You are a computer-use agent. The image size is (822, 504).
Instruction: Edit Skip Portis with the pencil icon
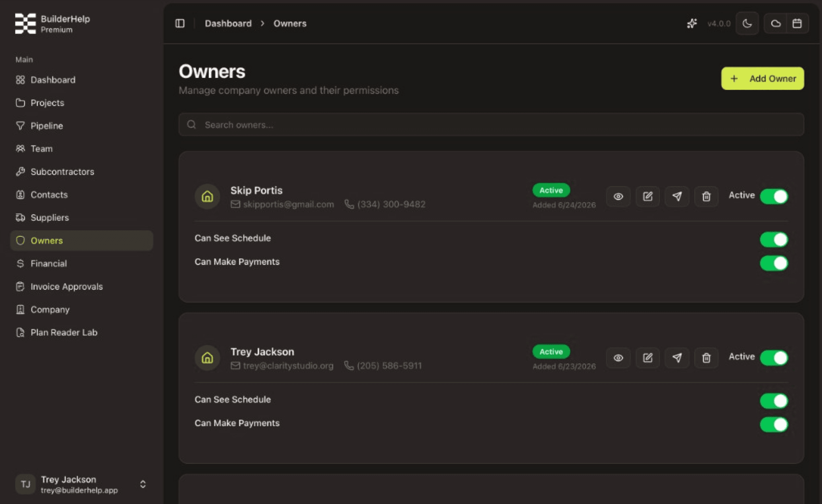(x=647, y=197)
